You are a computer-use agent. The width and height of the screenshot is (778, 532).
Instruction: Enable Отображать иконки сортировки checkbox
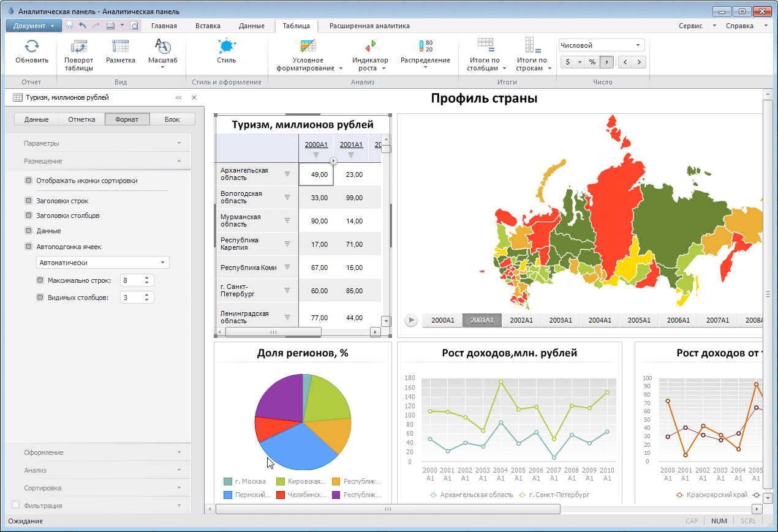coord(28,181)
